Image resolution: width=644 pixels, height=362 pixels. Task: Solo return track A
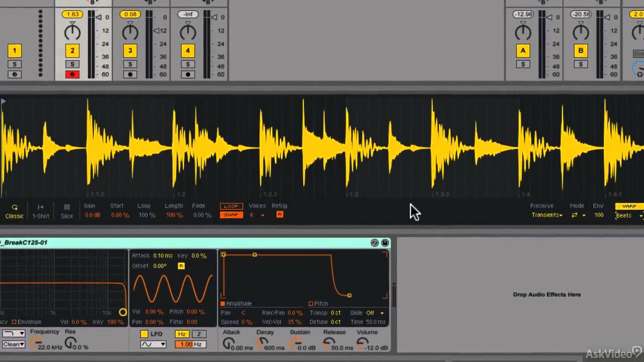523,64
